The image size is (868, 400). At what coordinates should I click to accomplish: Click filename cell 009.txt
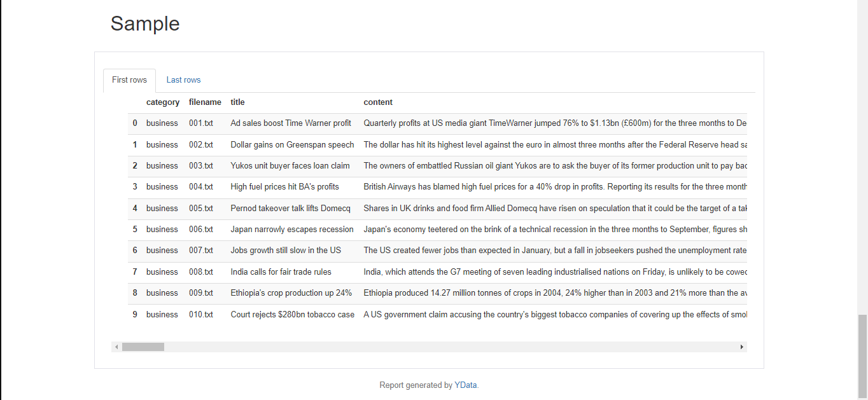point(201,293)
